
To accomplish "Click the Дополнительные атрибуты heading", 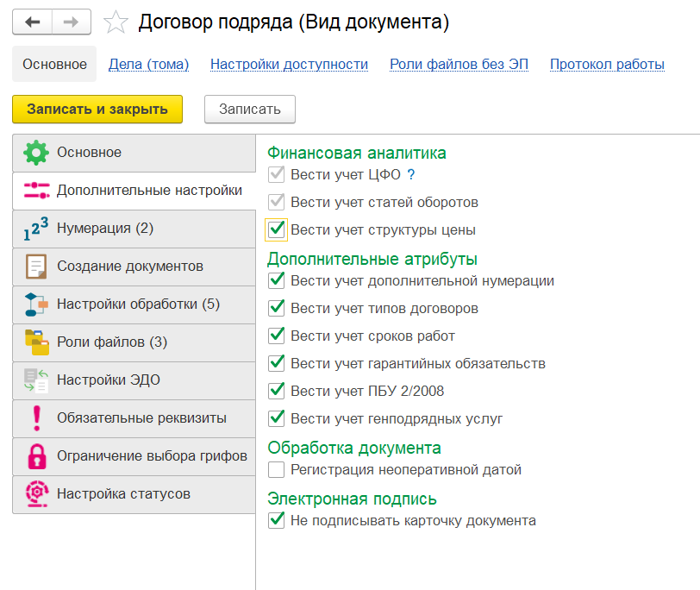I will 372,259.
